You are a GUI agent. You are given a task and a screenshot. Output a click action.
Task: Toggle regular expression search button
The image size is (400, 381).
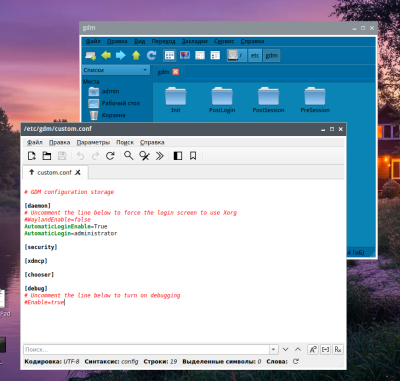(x=338, y=349)
